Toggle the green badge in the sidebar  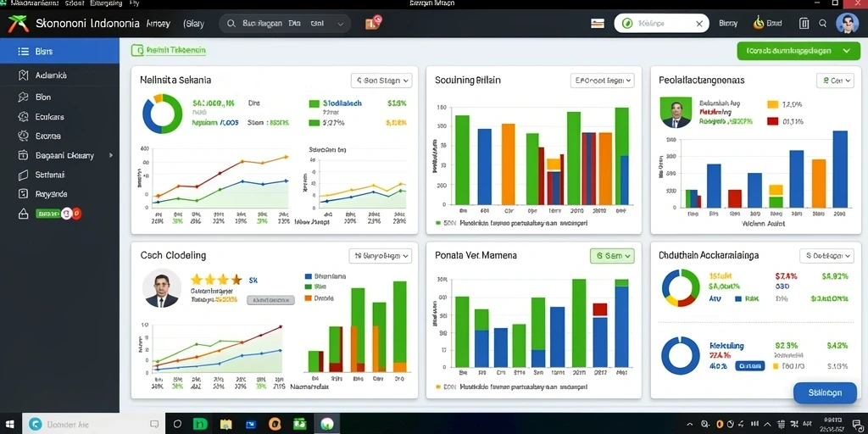click(x=47, y=213)
